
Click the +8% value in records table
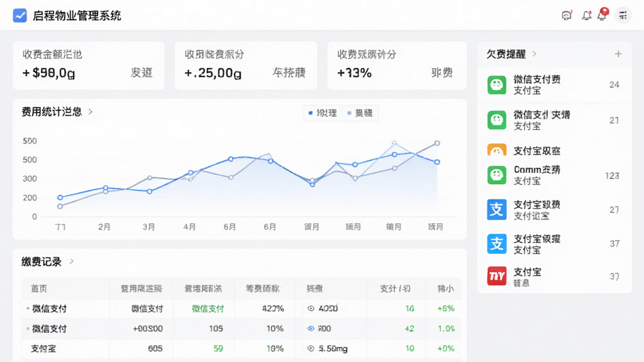(446, 309)
